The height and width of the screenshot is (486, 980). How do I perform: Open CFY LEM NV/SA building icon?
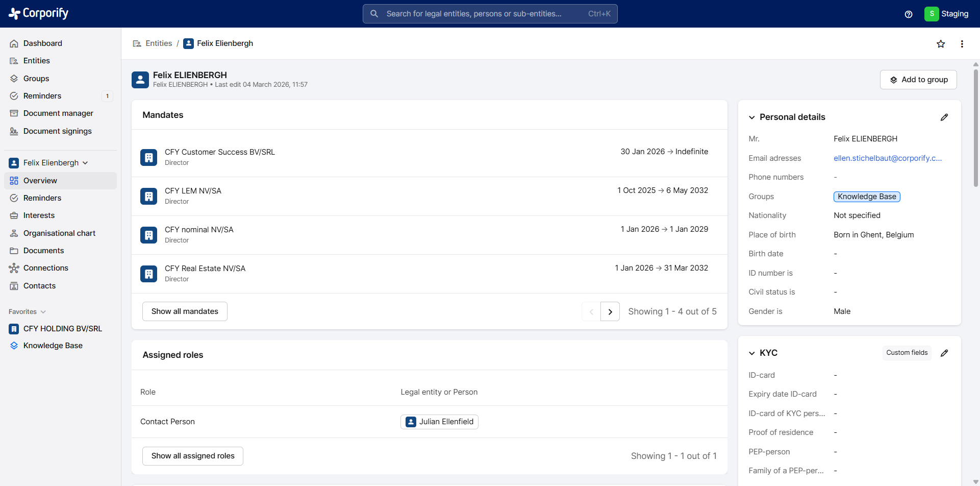(148, 196)
